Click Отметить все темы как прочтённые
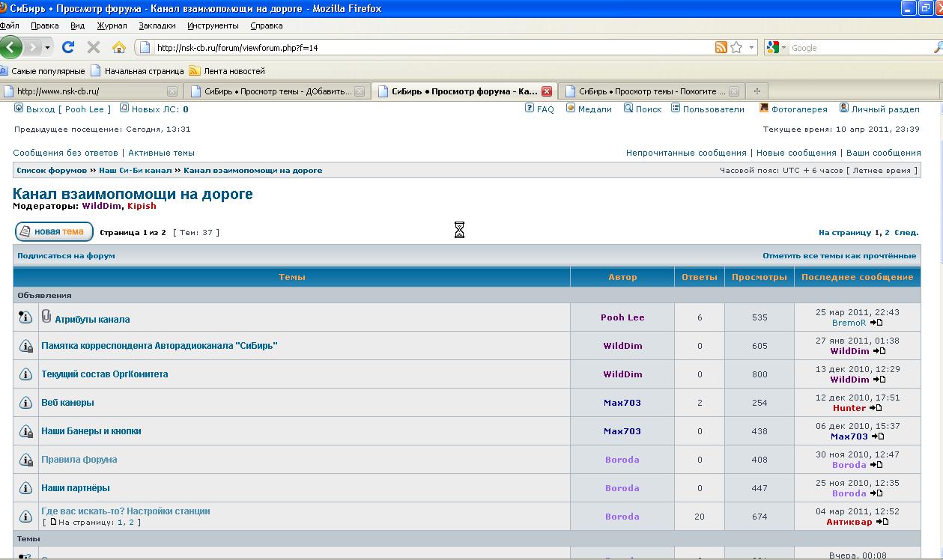Viewport: 943px width, 560px height. (x=839, y=255)
